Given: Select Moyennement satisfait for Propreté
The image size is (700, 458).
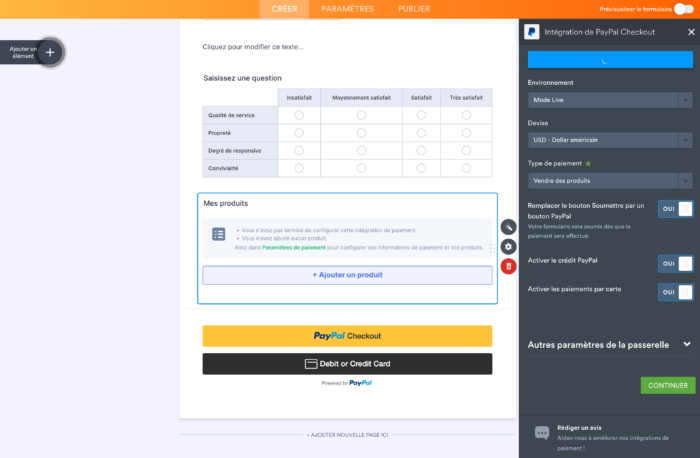Looking at the screenshot, I should pyautogui.click(x=361, y=133).
